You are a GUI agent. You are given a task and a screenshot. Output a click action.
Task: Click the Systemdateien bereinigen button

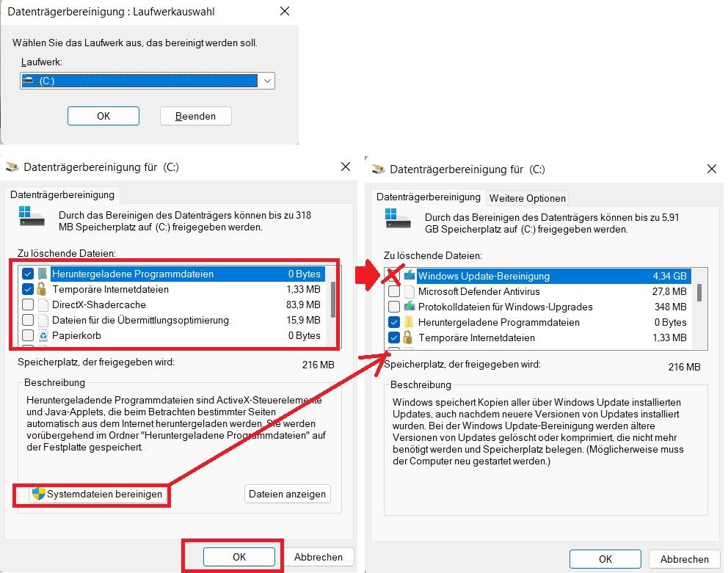[97, 494]
